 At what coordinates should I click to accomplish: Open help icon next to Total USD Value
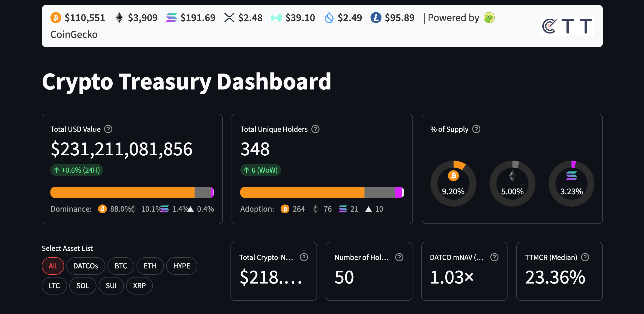tap(109, 129)
